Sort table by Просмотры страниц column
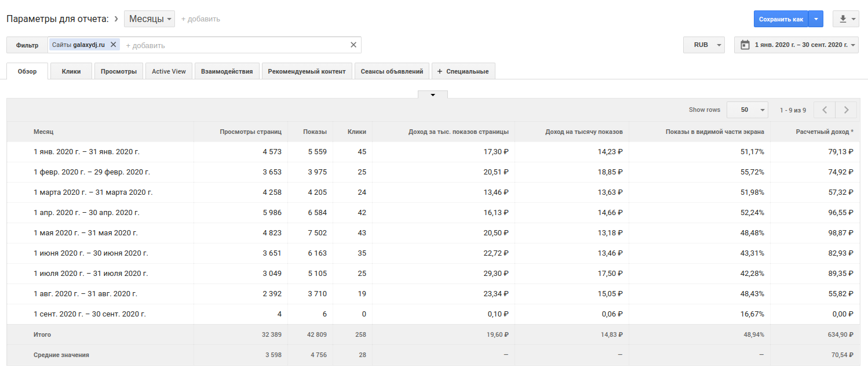The height and width of the screenshot is (371, 868). pos(250,132)
